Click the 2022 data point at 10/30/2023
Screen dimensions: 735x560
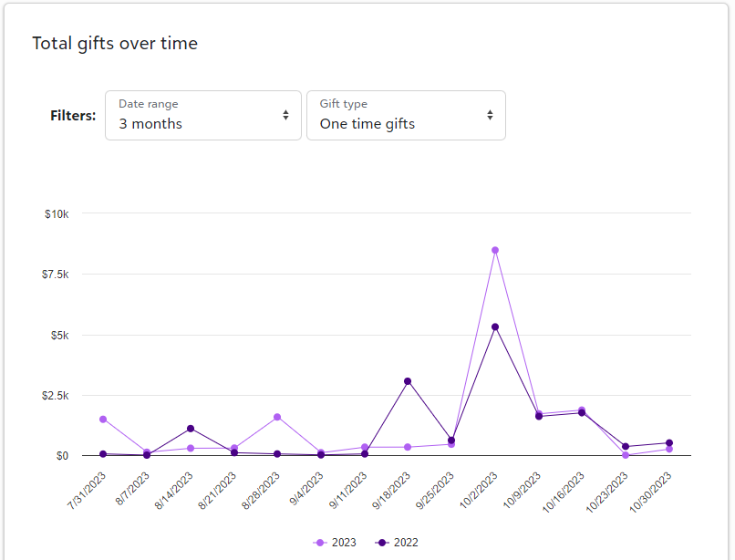pyautogui.click(x=669, y=443)
